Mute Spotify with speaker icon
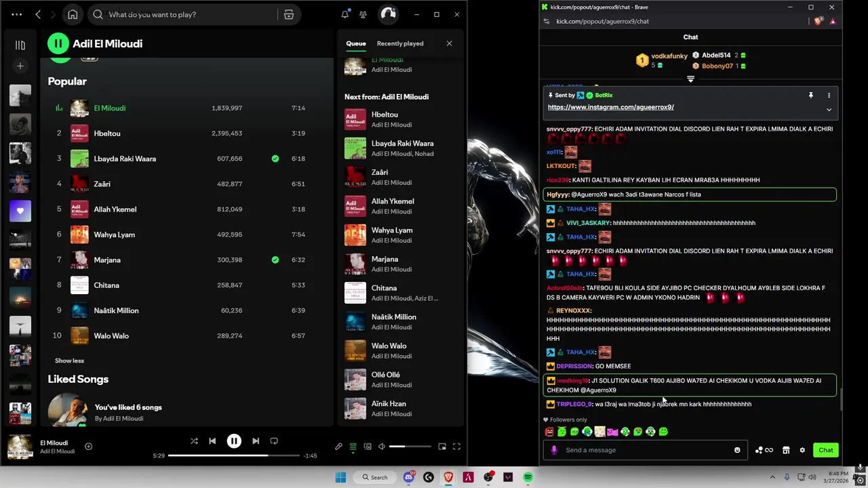 pos(382,447)
